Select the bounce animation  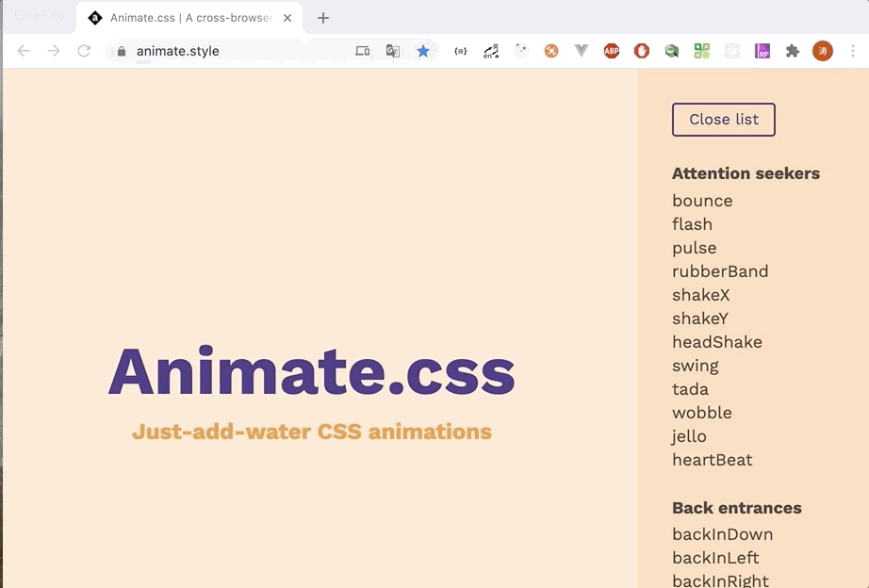(702, 201)
